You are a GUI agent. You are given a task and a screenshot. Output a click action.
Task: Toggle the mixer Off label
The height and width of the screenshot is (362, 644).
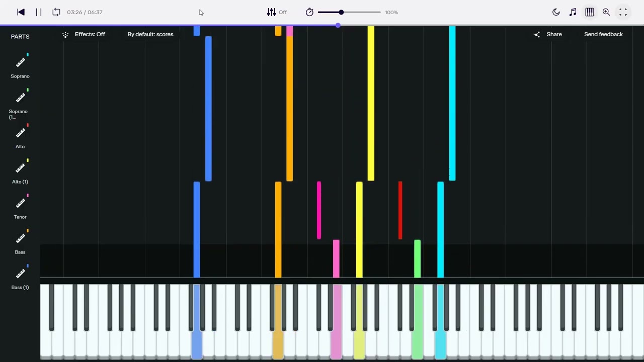point(283,12)
